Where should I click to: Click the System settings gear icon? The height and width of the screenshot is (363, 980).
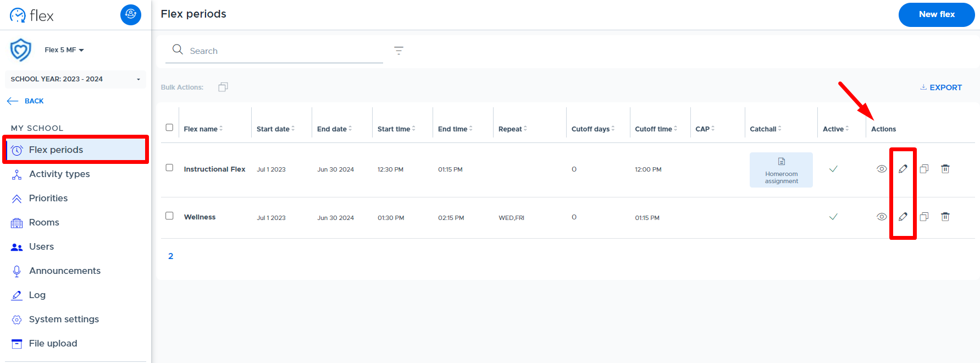(x=17, y=320)
